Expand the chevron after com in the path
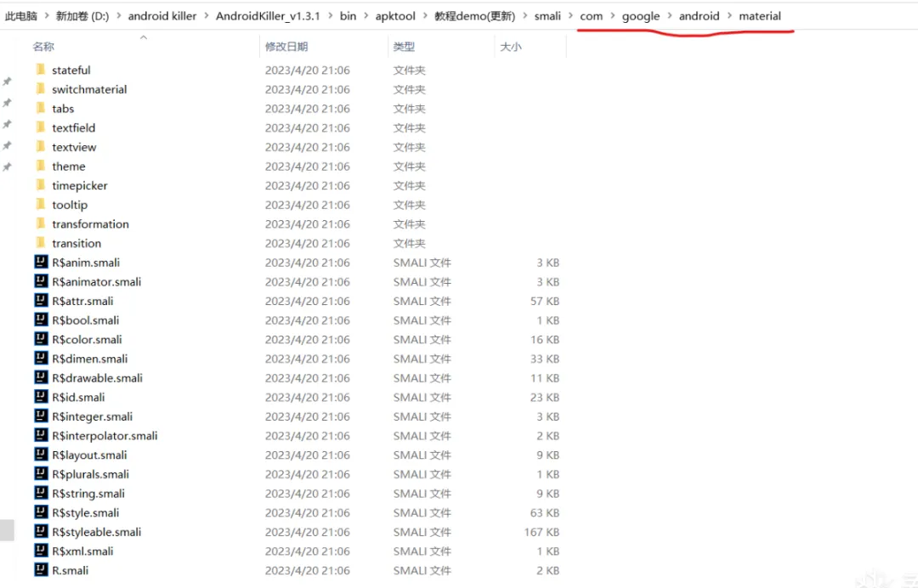Image resolution: width=918 pixels, height=588 pixels. coord(613,16)
